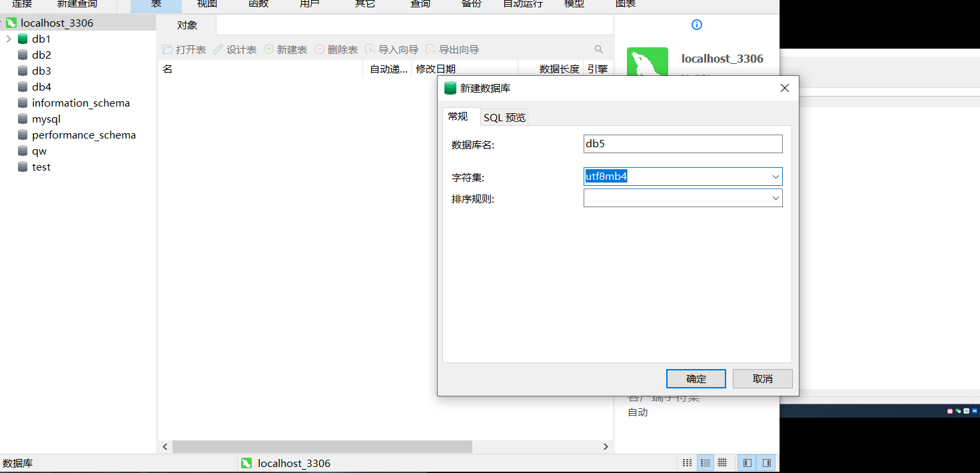The height and width of the screenshot is (473, 980).
Task: Click the db3 database icon
Action: click(23, 71)
